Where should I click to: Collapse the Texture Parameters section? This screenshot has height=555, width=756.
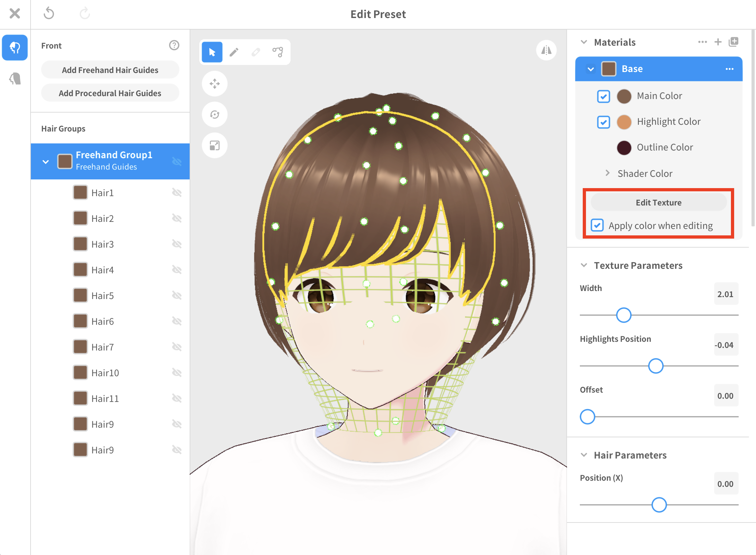[x=584, y=265]
